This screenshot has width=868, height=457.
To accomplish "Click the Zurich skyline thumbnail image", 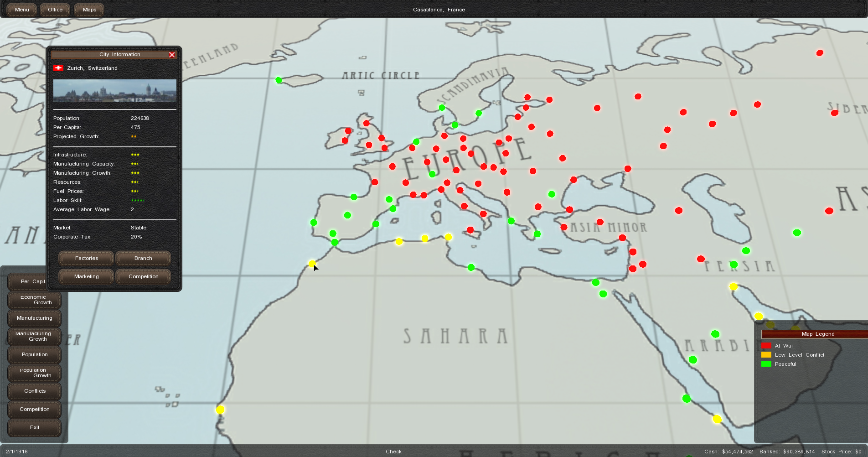I will [115, 91].
